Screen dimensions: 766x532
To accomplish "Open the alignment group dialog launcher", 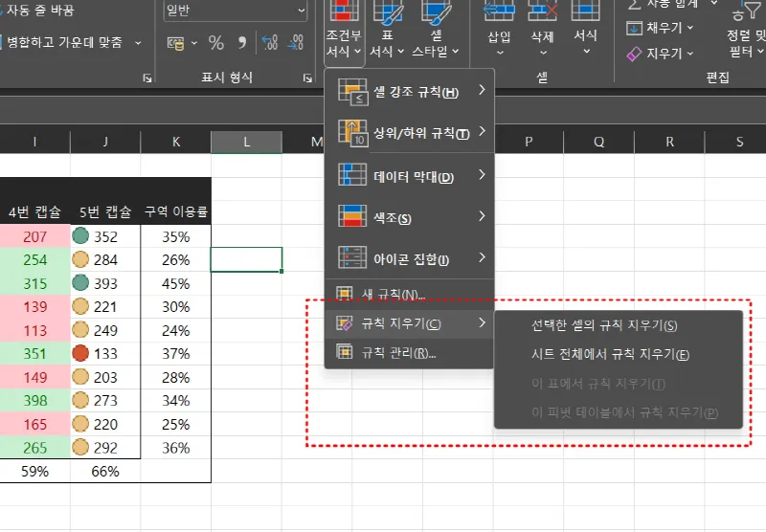I will tap(147, 78).
